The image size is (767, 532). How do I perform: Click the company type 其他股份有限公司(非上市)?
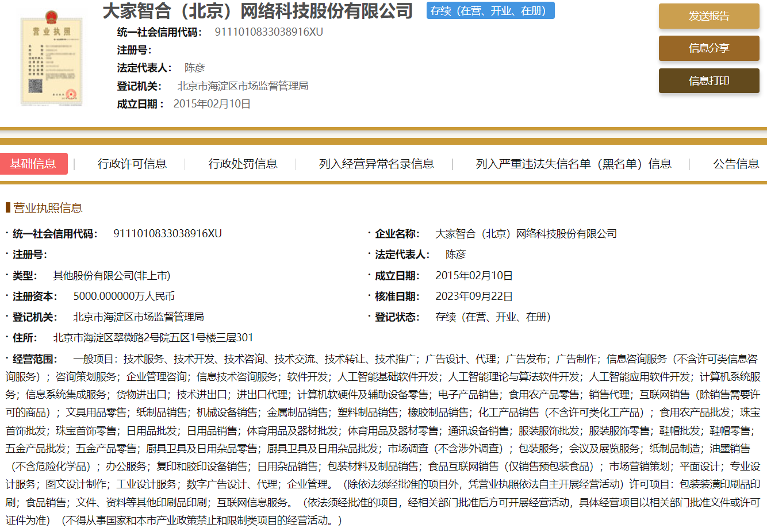pyautogui.click(x=112, y=276)
